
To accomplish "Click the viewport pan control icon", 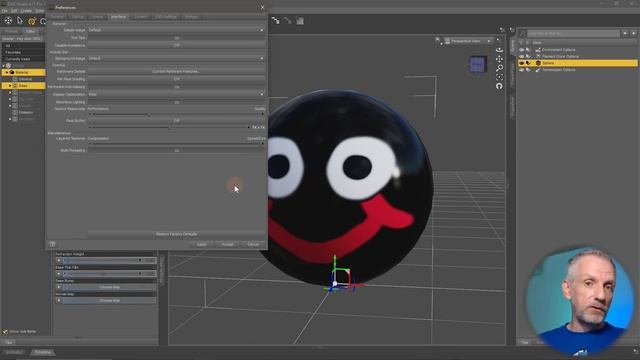I will pos(499,59).
